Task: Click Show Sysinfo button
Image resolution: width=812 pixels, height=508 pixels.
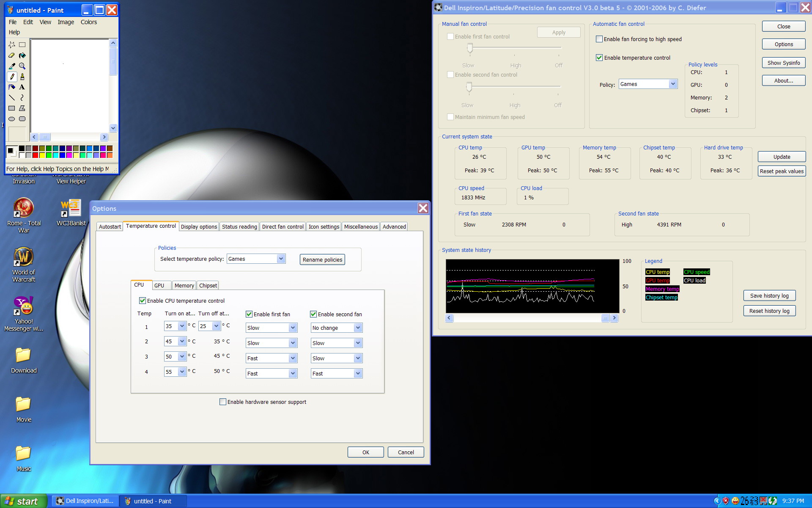Action: pos(783,63)
